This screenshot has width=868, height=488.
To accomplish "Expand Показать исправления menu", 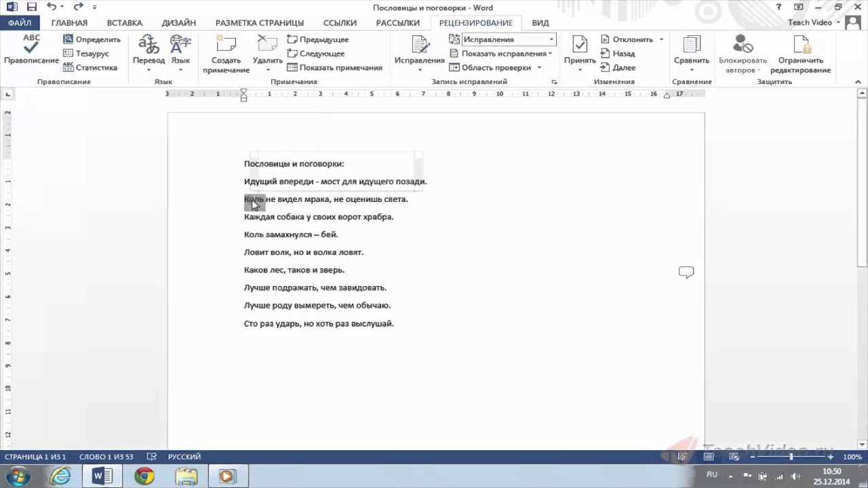I will point(500,54).
